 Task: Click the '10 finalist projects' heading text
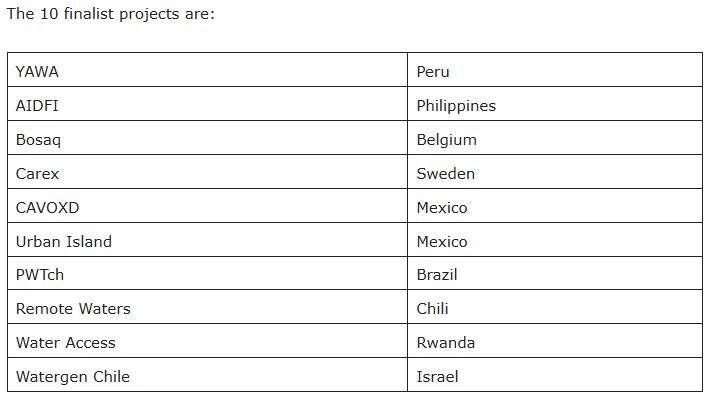click(x=110, y=14)
